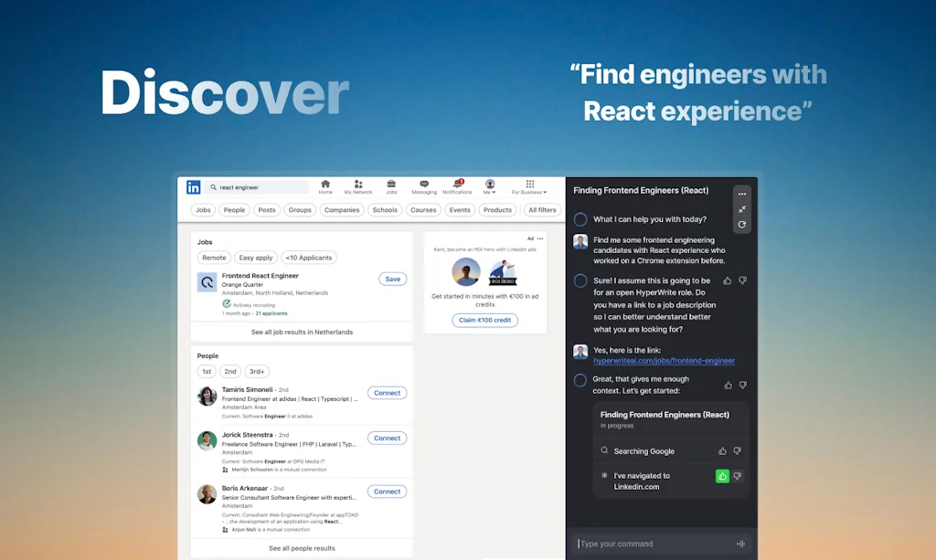Open the Messaging icon in LinkedIn navbar
Viewport: 936px width, 560px height.
pyautogui.click(x=424, y=185)
